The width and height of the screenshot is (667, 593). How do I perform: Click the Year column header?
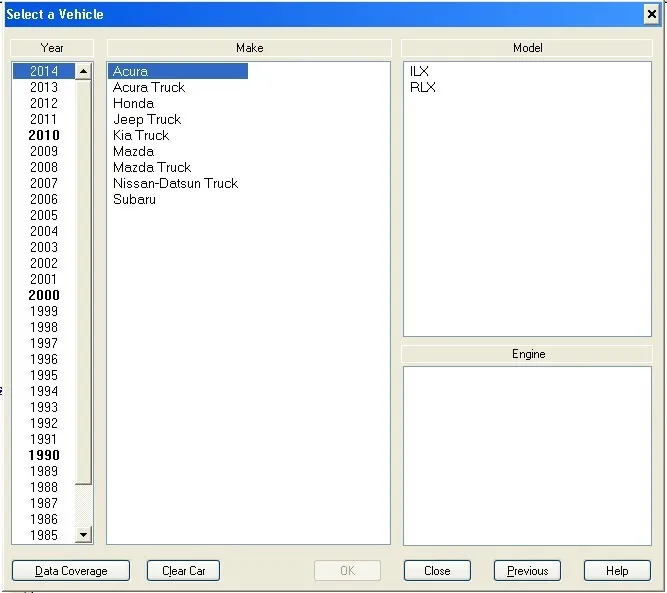(52, 48)
